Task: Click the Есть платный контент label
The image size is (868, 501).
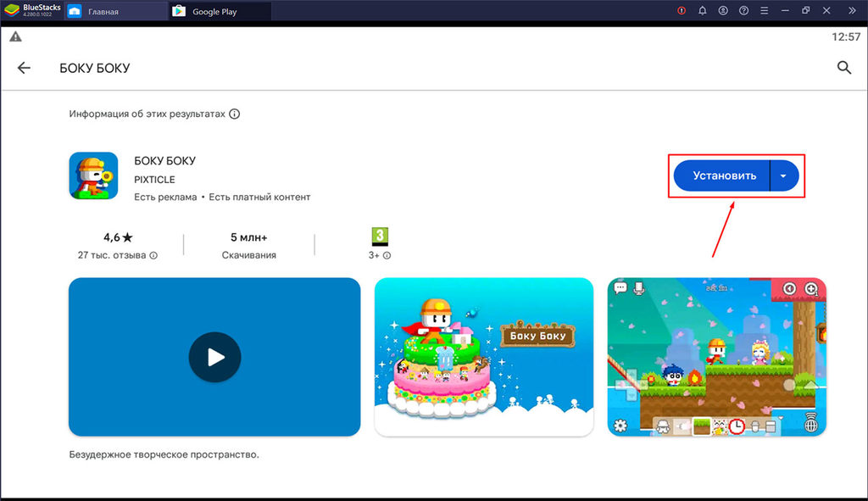Action: (259, 197)
